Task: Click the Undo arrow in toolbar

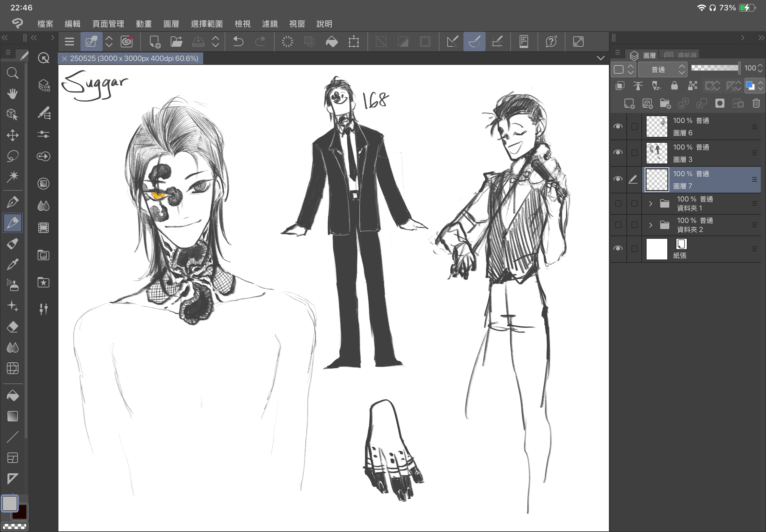Action: pos(238,42)
